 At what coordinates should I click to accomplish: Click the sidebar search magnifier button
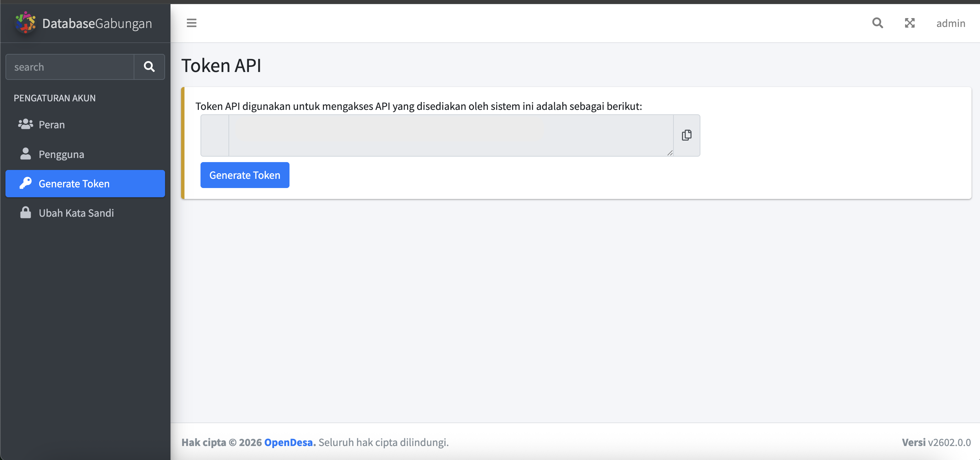(x=149, y=67)
